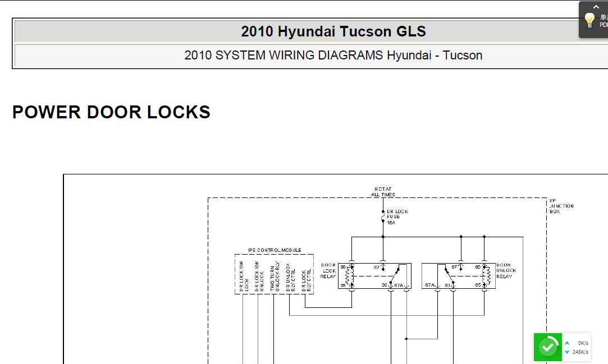608x364 pixels.
Task: Click the door lock relay switch contact symbol
Action: [396, 276]
